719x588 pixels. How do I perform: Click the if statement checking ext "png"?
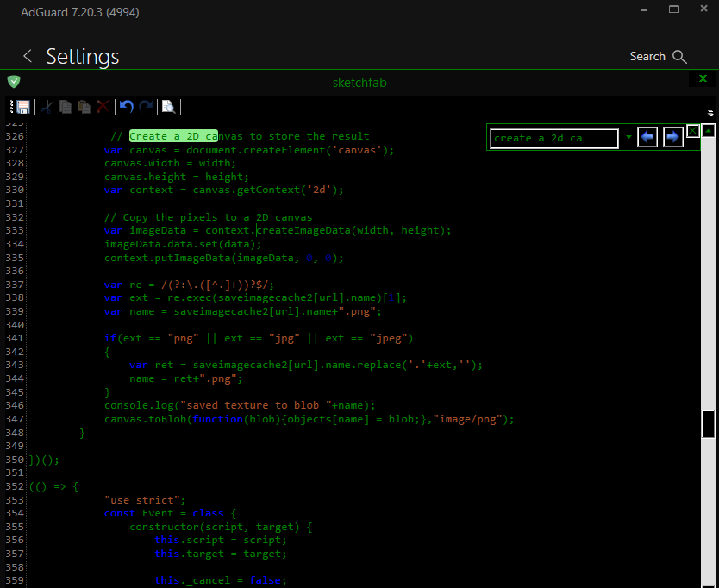click(259, 338)
